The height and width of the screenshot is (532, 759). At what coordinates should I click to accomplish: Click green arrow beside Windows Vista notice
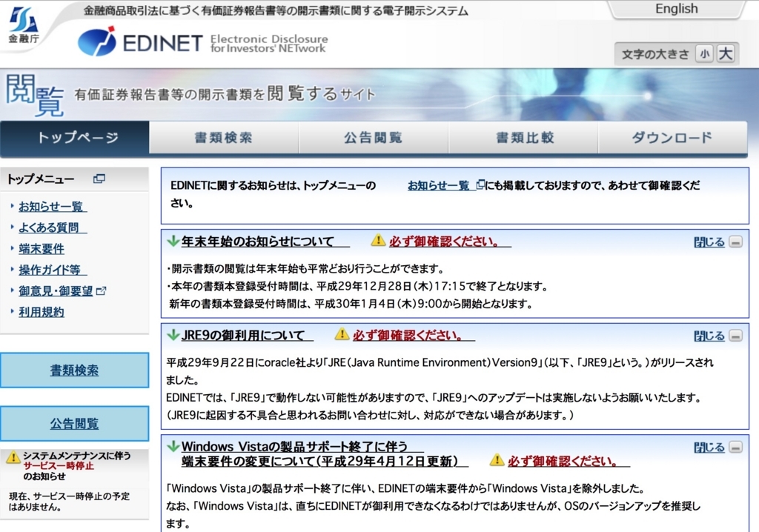point(173,446)
